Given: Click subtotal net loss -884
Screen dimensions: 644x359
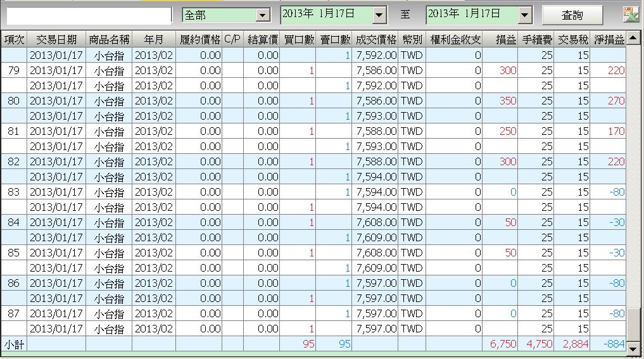Looking at the screenshot, I should tap(614, 344).
